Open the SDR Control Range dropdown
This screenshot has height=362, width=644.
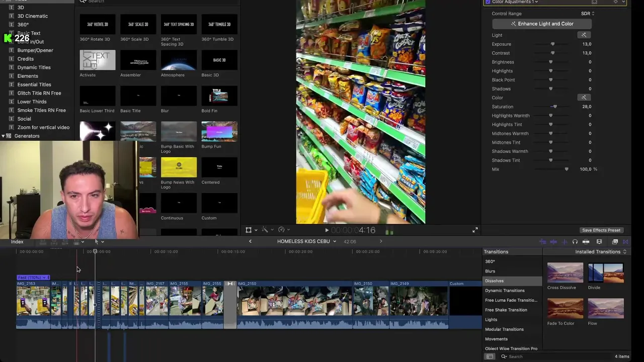(x=588, y=14)
